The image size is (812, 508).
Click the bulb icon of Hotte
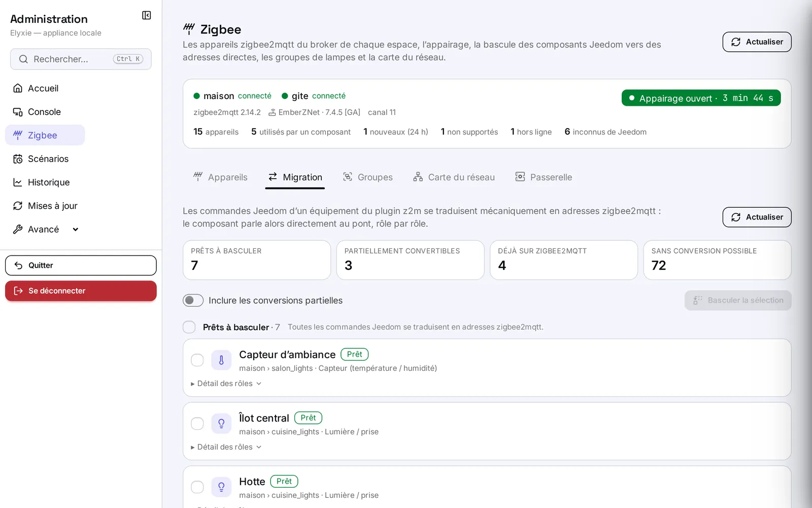pyautogui.click(x=221, y=487)
